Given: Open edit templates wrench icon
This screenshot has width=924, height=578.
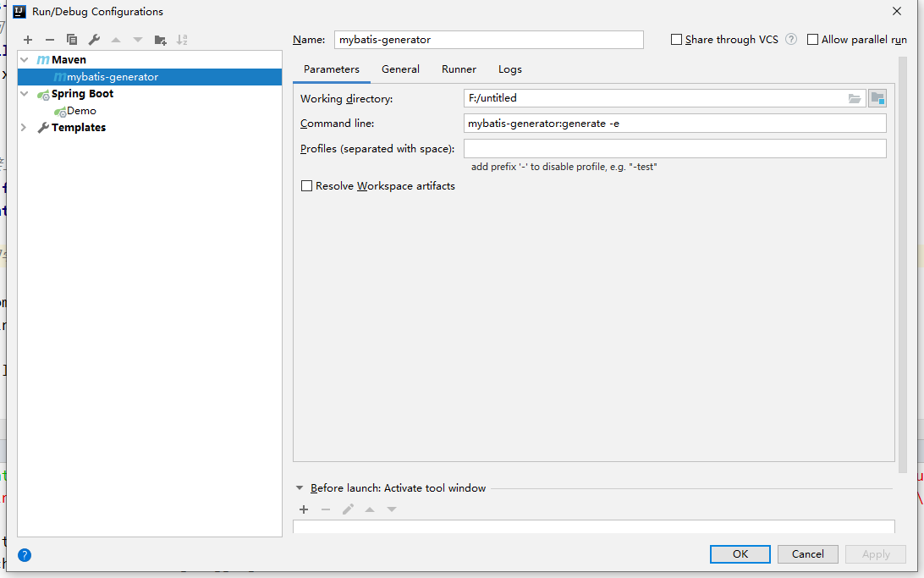Looking at the screenshot, I should 94,40.
